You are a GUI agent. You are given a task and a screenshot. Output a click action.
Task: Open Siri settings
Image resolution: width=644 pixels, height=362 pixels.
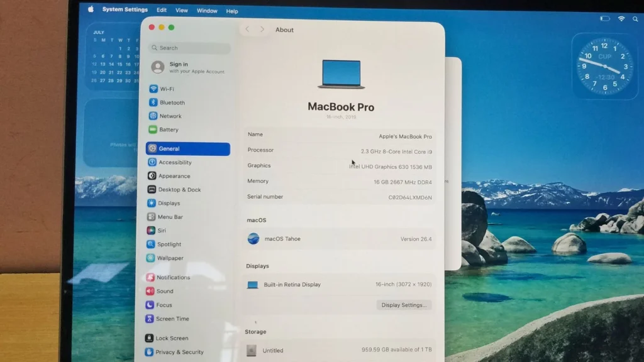click(157, 230)
